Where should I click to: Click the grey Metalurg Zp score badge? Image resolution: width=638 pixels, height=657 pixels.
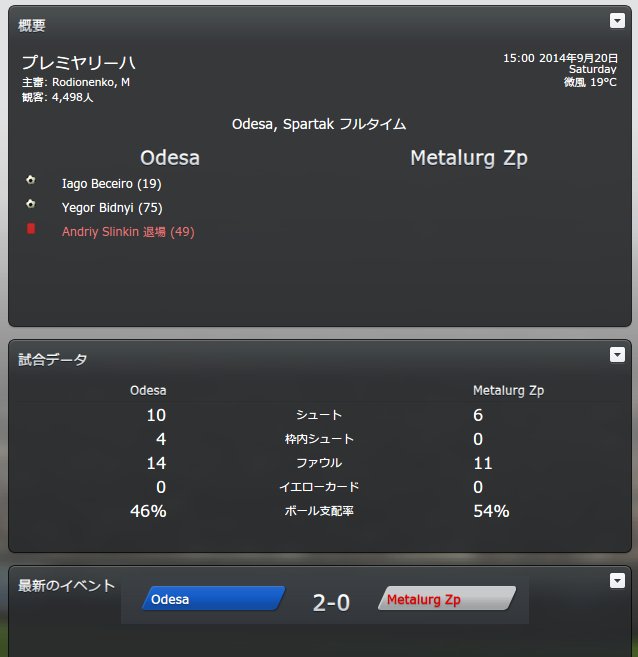(x=447, y=598)
